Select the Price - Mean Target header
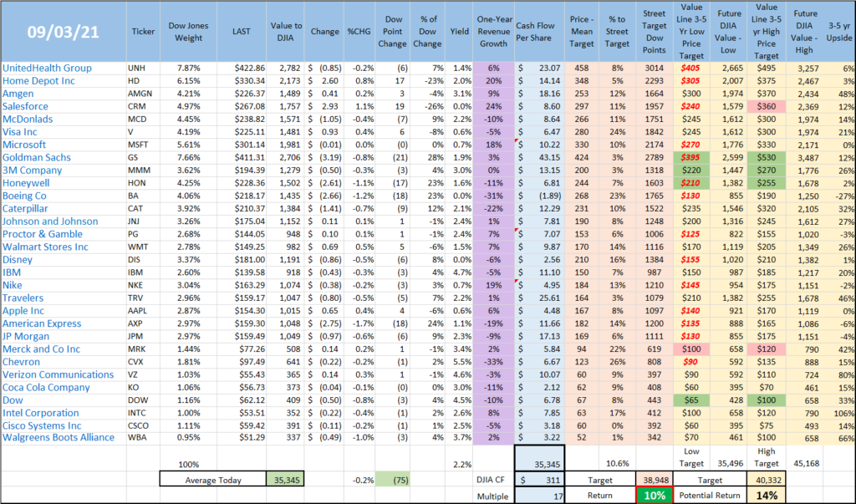 tap(582, 32)
